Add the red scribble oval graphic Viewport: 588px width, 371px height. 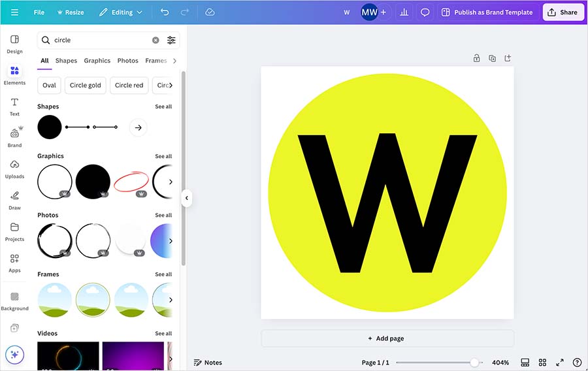coord(131,182)
